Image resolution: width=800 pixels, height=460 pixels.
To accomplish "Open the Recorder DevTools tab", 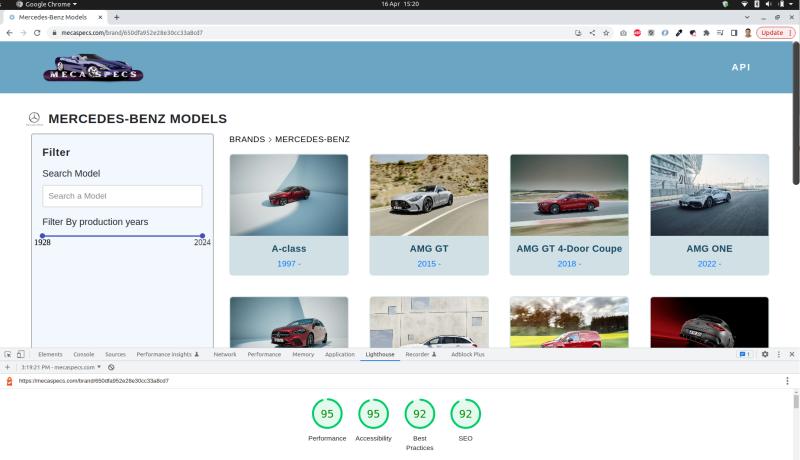I will pos(421,354).
